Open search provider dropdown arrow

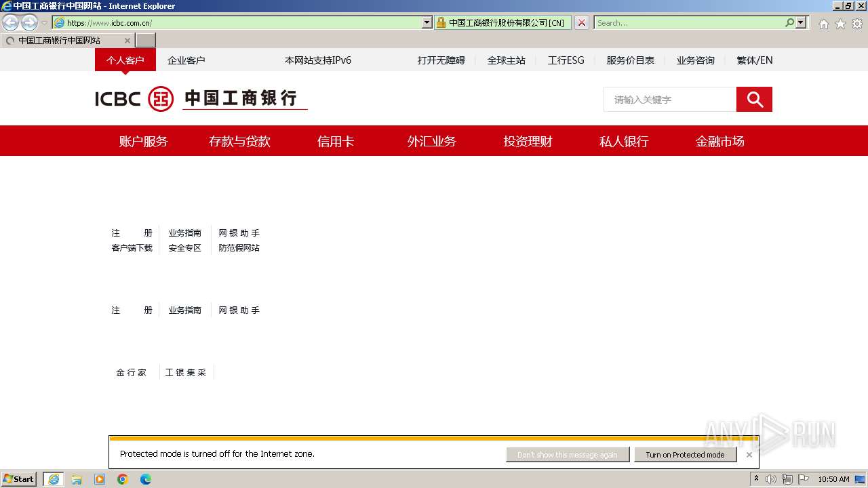click(801, 22)
